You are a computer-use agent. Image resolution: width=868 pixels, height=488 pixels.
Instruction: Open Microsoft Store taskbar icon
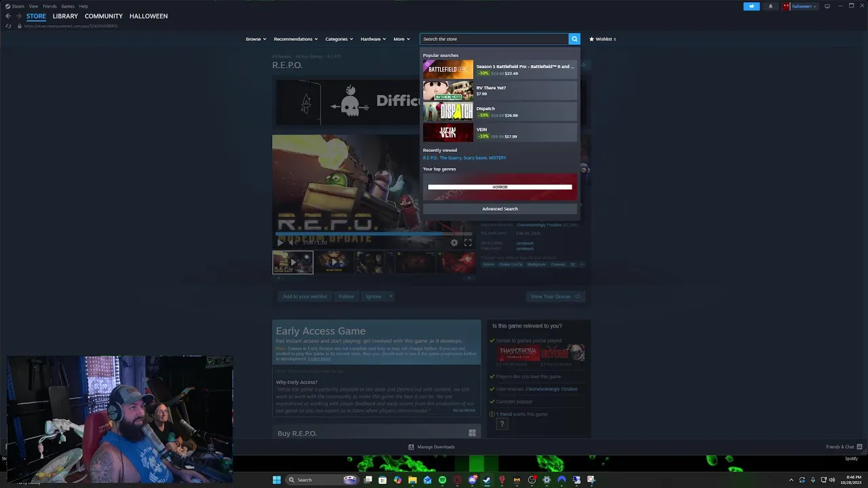(382, 480)
